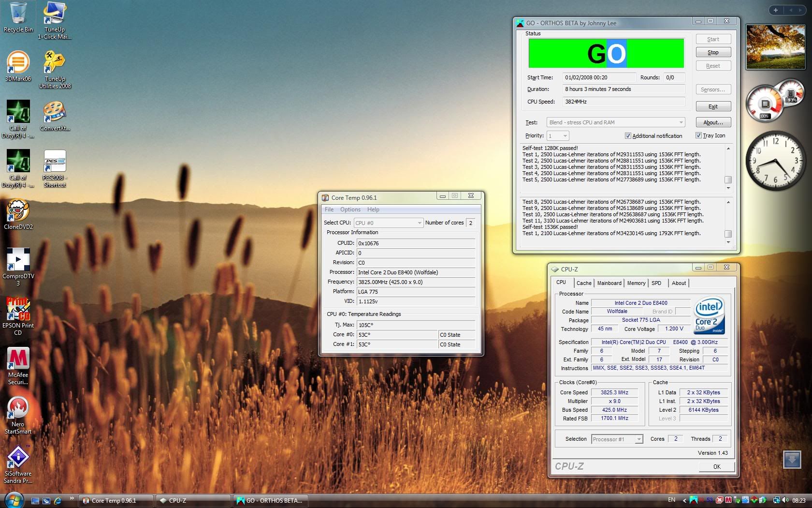The height and width of the screenshot is (508, 812).
Task: Stop the Orthos stress test
Action: tap(713, 52)
